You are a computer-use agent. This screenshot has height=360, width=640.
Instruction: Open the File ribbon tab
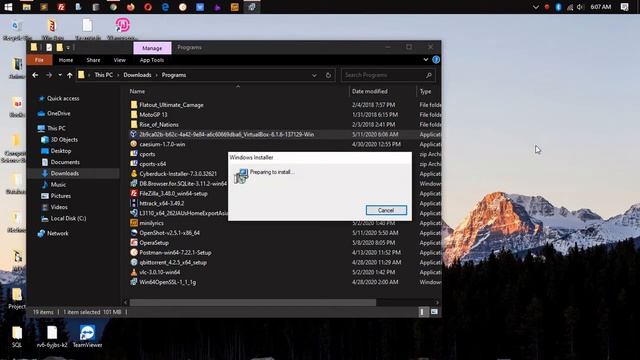[39, 60]
